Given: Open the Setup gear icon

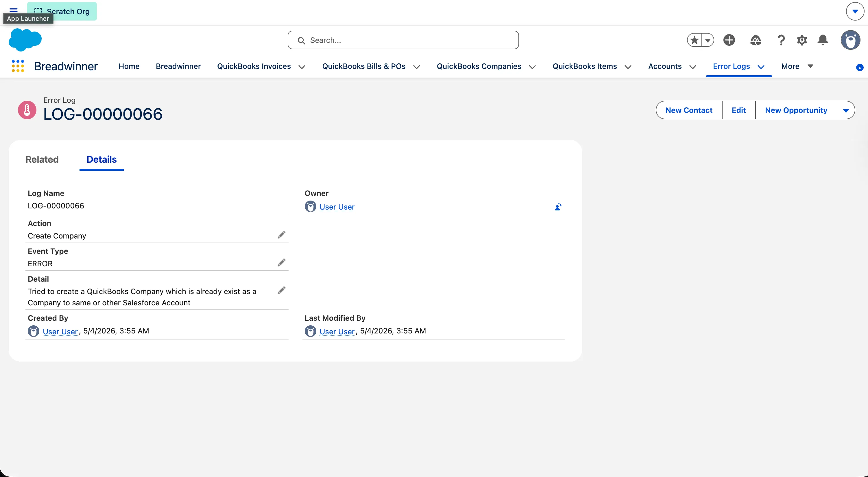Looking at the screenshot, I should tap(802, 40).
